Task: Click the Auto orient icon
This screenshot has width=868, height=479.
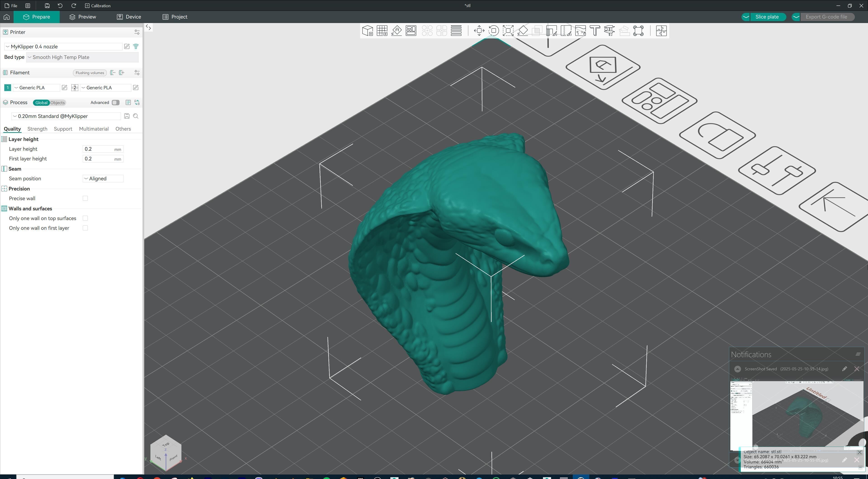Action: [x=397, y=31]
